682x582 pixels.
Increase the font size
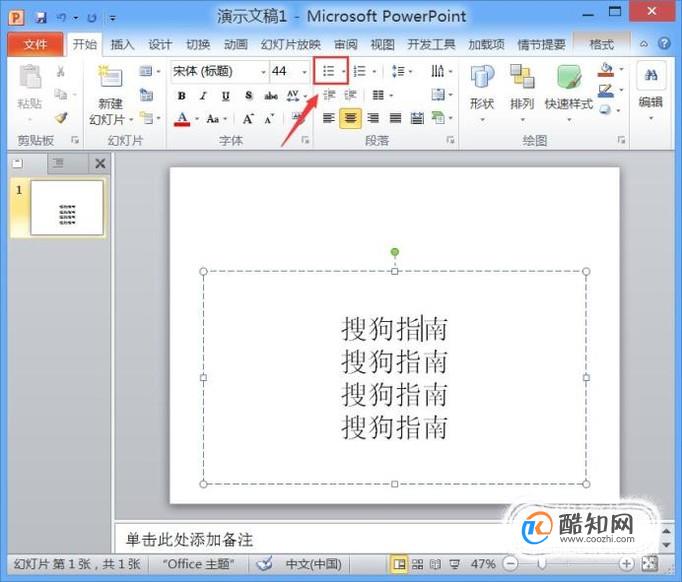(x=248, y=118)
